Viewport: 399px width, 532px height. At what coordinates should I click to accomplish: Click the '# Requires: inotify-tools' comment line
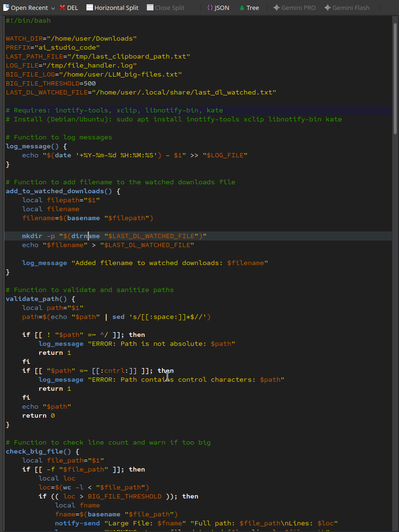point(114,111)
